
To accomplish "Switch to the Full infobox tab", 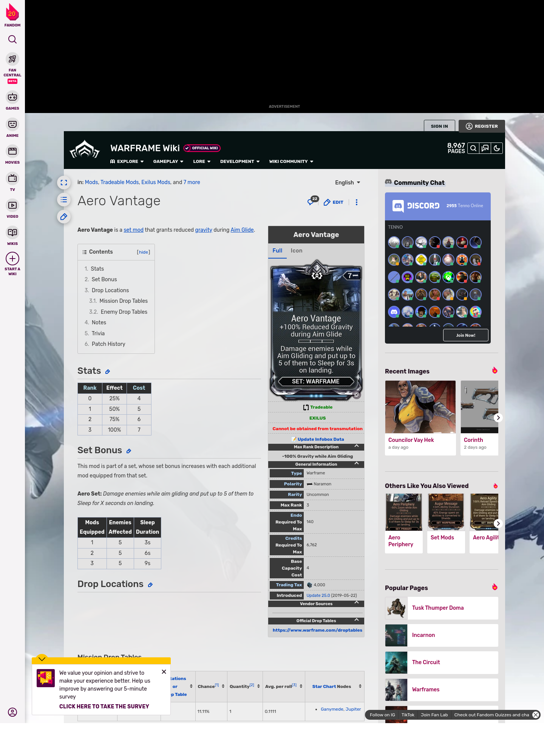I will (277, 251).
